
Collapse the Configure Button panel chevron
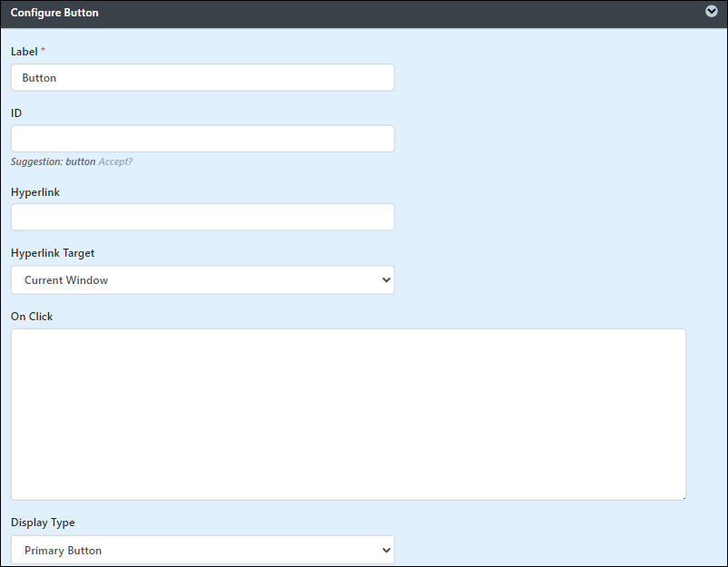pos(712,11)
